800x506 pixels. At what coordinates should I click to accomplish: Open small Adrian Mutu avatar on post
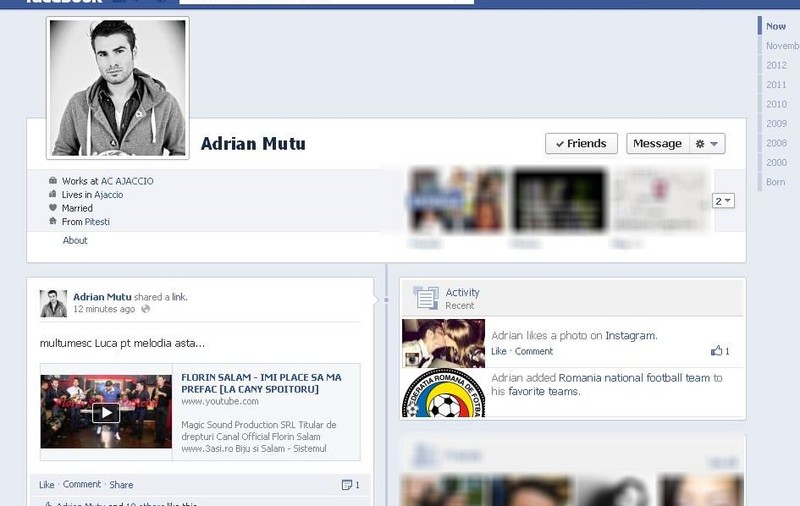click(54, 303)
